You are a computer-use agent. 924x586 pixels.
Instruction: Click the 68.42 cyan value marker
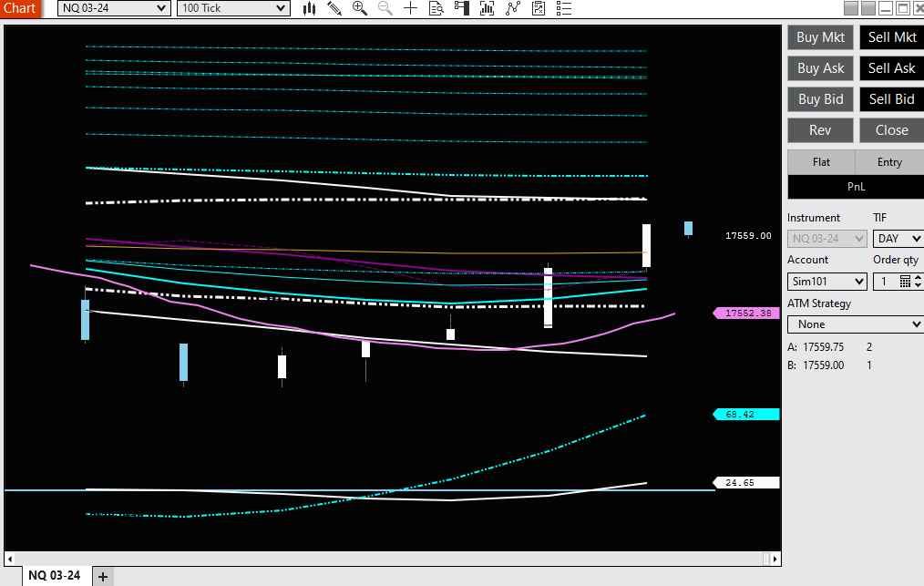click(x=746, y=415)
